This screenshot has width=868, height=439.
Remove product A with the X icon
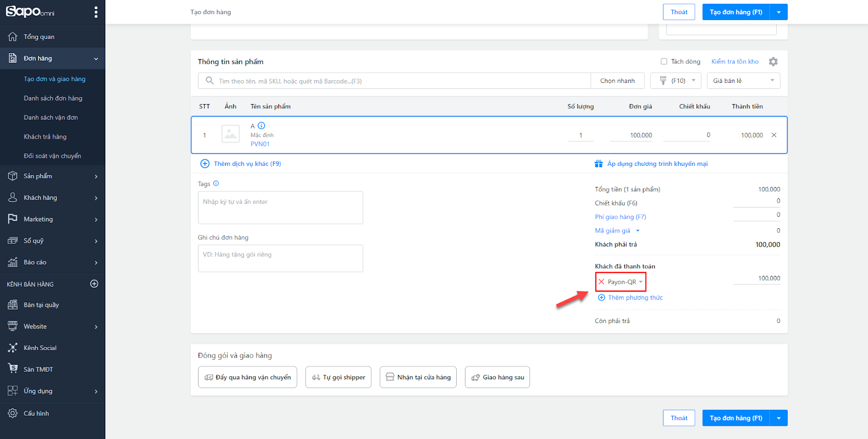[x=774, y=135]
